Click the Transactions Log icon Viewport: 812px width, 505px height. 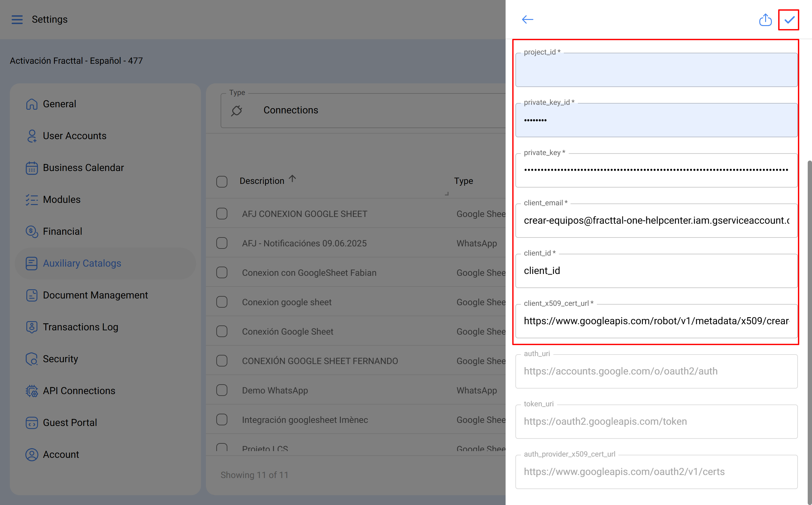(x=32, y=327)
